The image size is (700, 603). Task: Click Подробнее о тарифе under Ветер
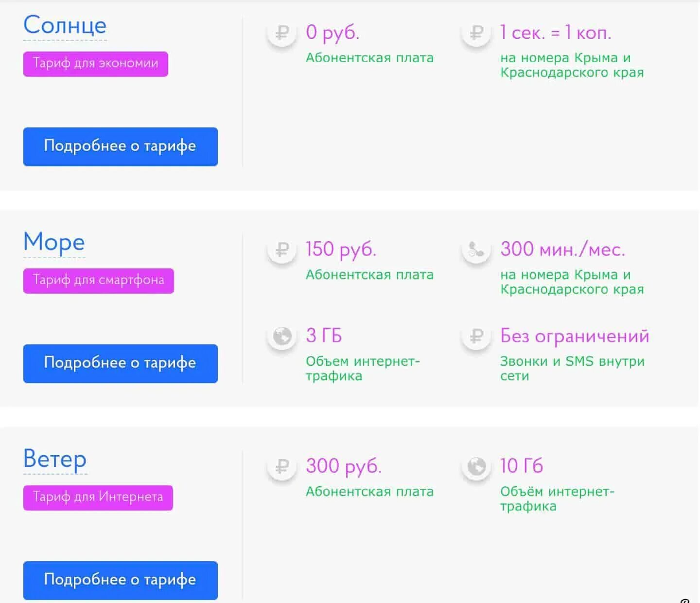[121, 580]
